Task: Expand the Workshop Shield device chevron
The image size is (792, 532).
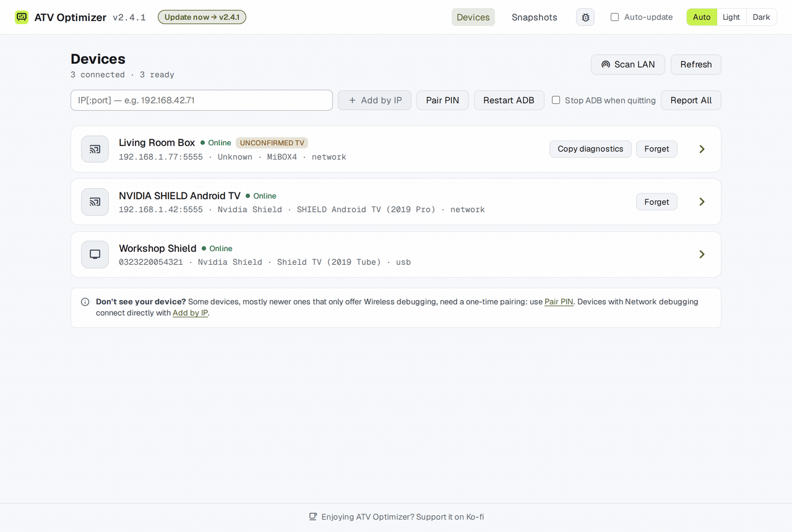Action: tap(702, 254)
